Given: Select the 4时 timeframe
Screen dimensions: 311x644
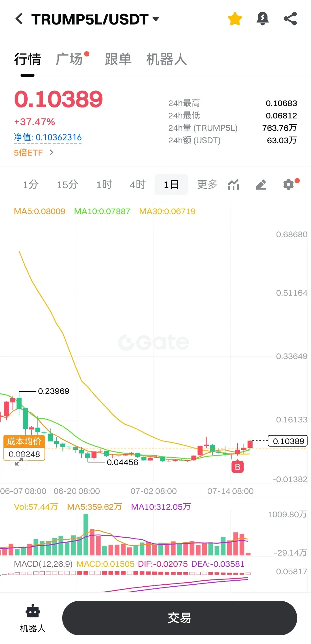Looking at the screenshot, I should pyautogui.click(x=138, y=184).
